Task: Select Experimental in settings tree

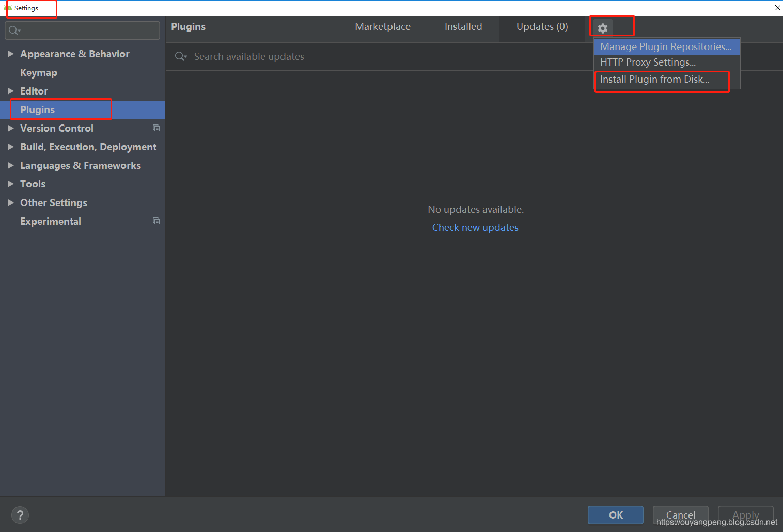Action: 51,221
